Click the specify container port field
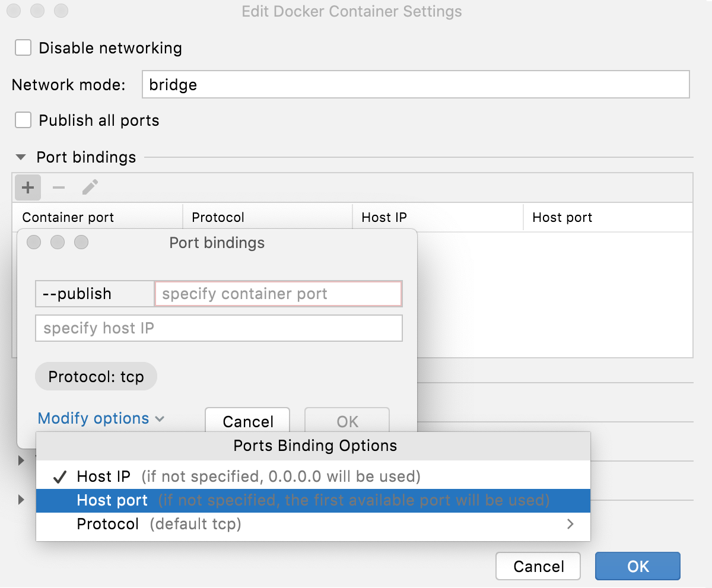Image resolution: width=712 pixels, height=588 pixels. (278, 293)
